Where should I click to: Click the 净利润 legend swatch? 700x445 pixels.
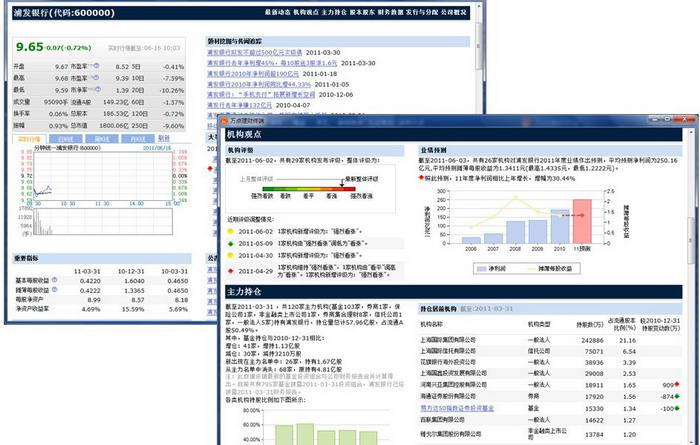482,269
